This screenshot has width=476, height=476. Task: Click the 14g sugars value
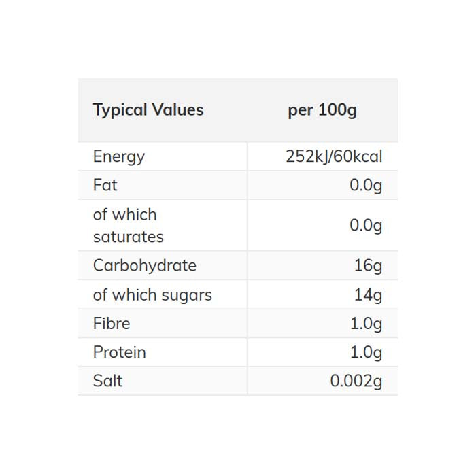click(x=369, y=294)
